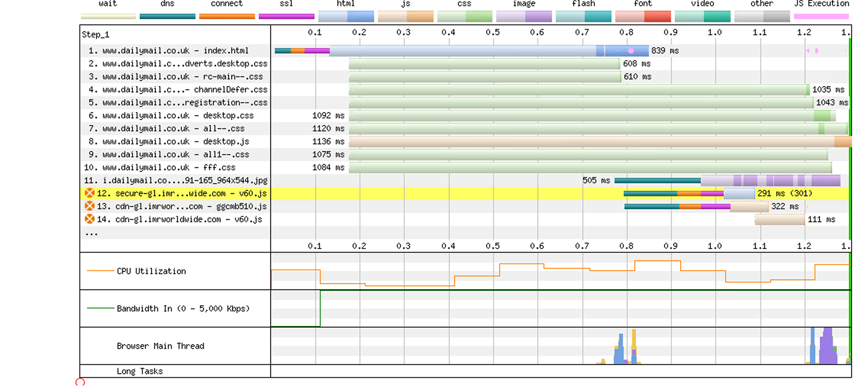Screen dimensions: 868x390
Task: Click the CPU Utilization graph label
Action: pos(151,271)
